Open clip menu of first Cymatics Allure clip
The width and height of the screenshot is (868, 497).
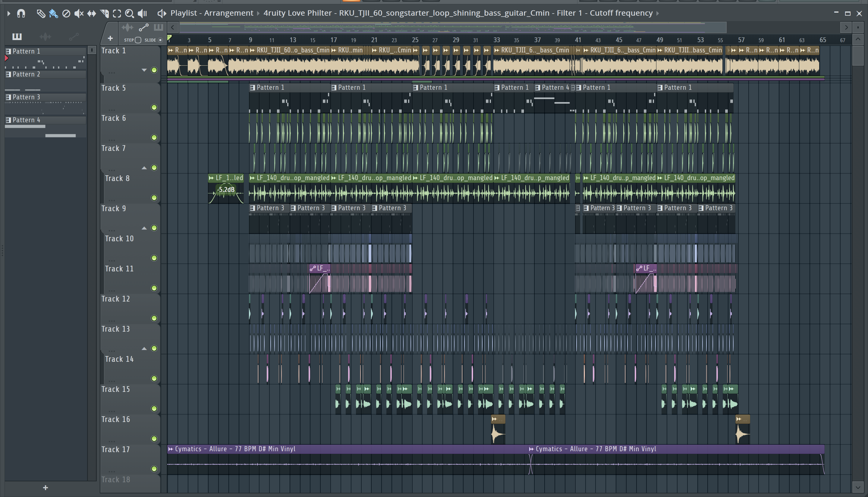coord(170,449)
